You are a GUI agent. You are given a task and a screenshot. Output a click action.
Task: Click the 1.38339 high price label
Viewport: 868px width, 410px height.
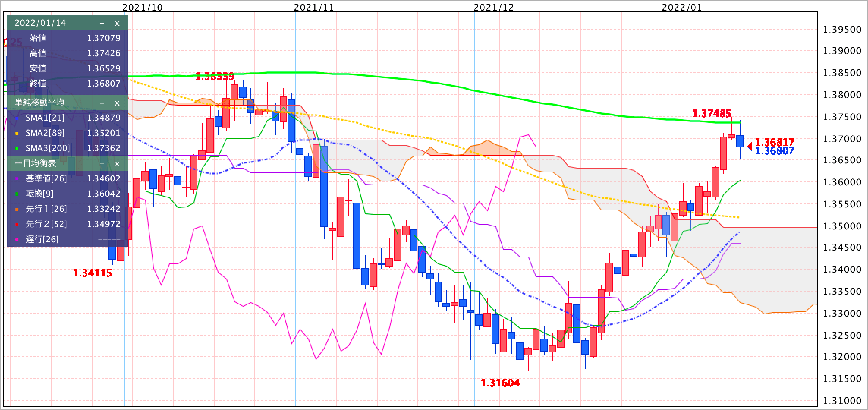tap(215, 77)
